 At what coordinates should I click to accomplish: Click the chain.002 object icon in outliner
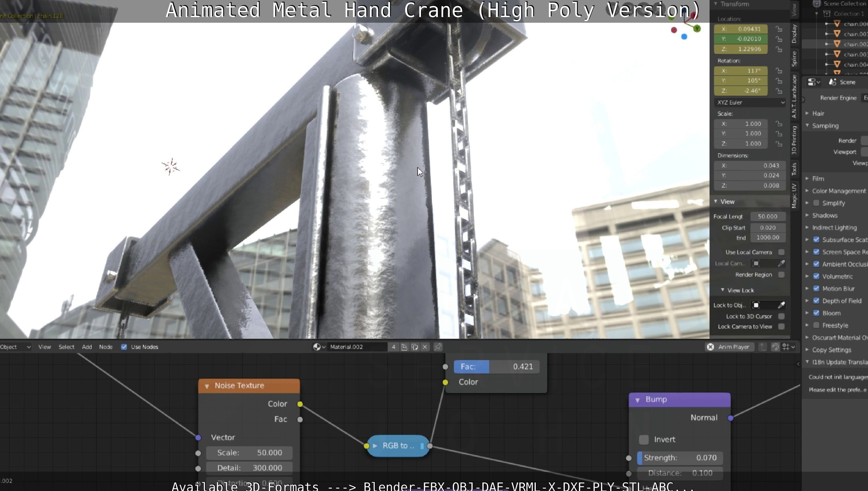pos(837,44)
